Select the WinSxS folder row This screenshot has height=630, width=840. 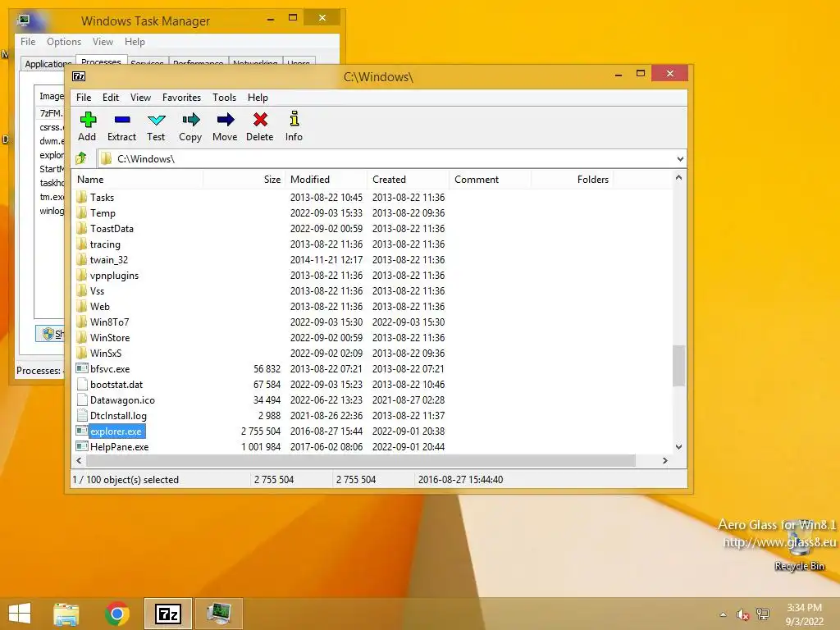click(373, 353)
